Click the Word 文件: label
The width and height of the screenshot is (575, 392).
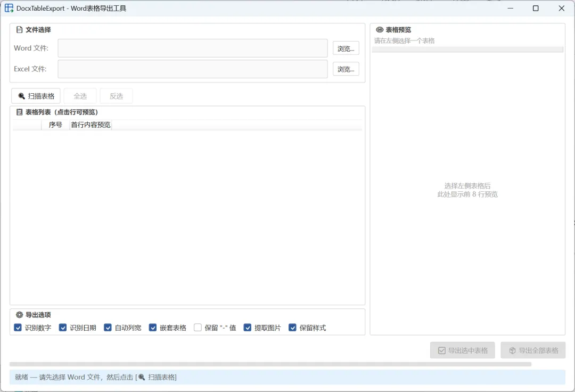tap(31, 48)
